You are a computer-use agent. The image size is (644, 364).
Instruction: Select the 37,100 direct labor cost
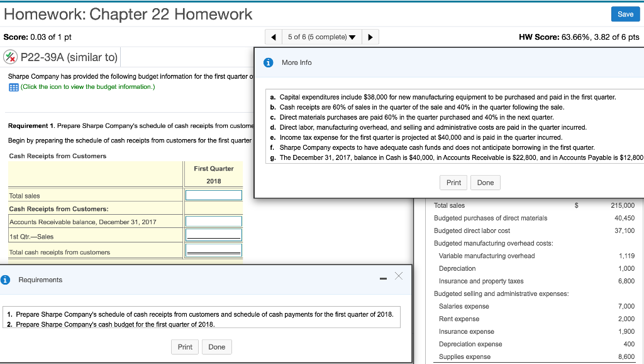pos(625,230)
